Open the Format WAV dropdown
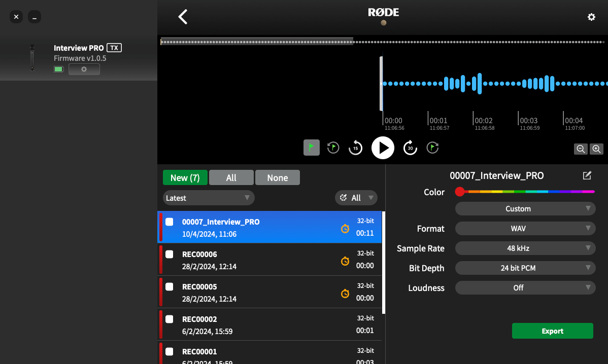The image size is (608, 364). (x=525, y=229)
